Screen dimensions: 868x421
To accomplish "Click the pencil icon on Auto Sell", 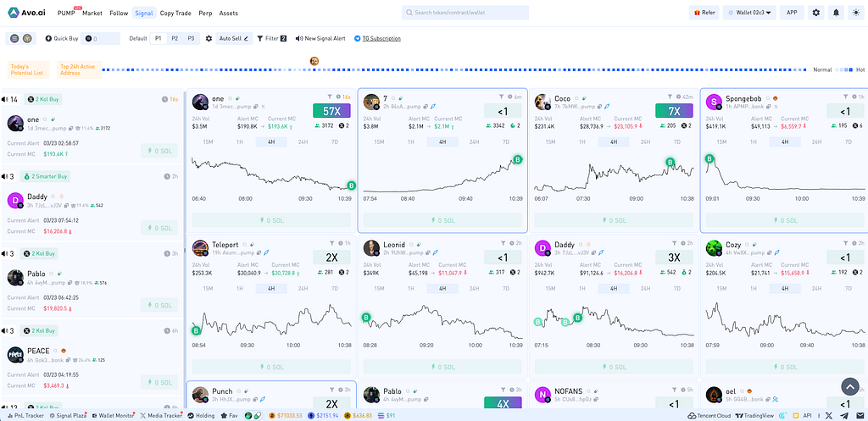I will click(x=247, y=39).
